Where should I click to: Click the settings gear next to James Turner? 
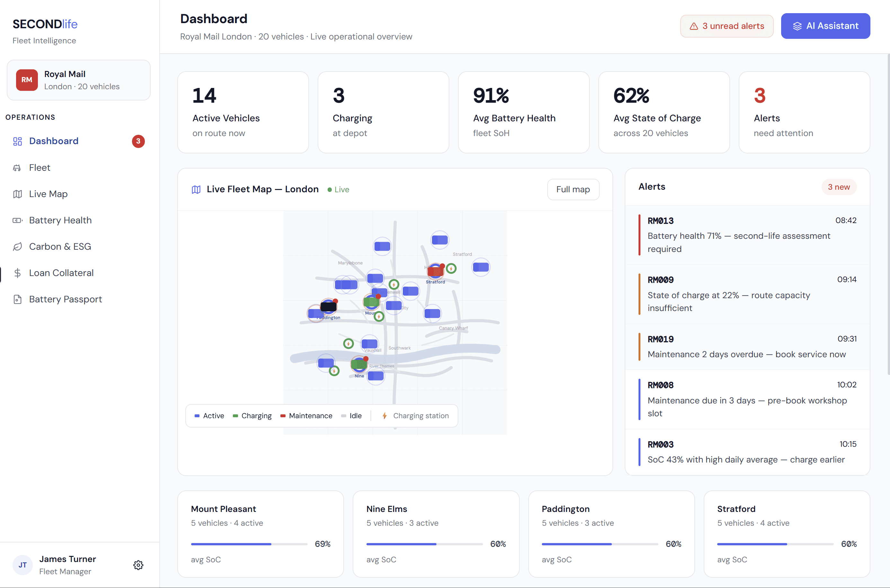138,565
